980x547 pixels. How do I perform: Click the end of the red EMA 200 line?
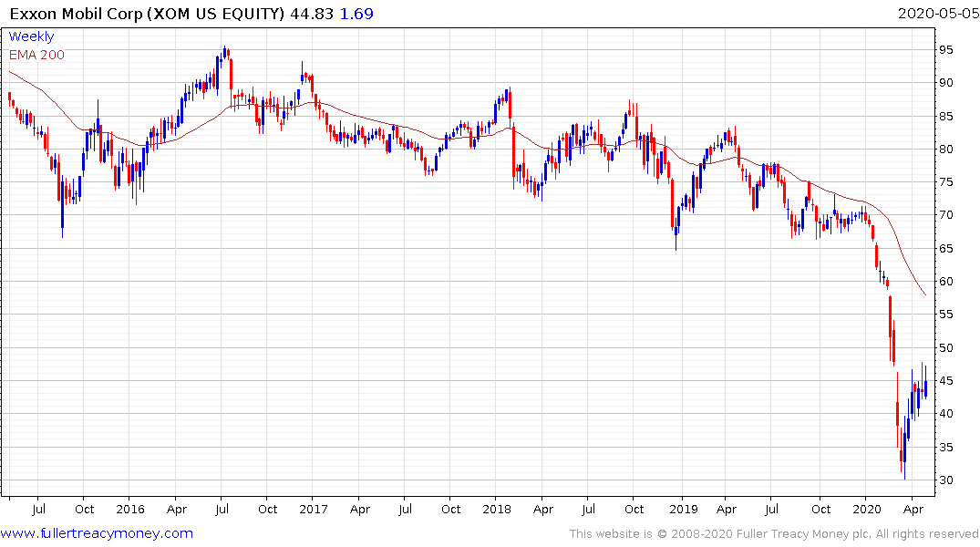925,294
